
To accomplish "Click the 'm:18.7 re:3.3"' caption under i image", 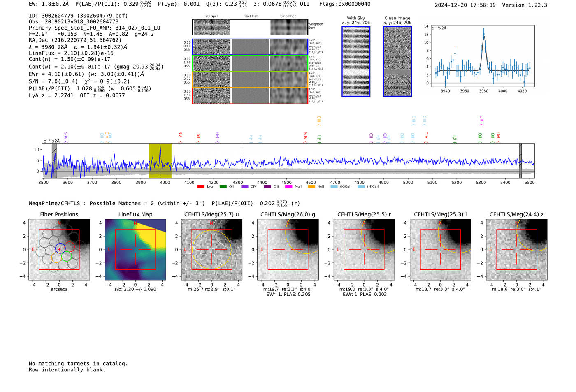I will 440,289.
